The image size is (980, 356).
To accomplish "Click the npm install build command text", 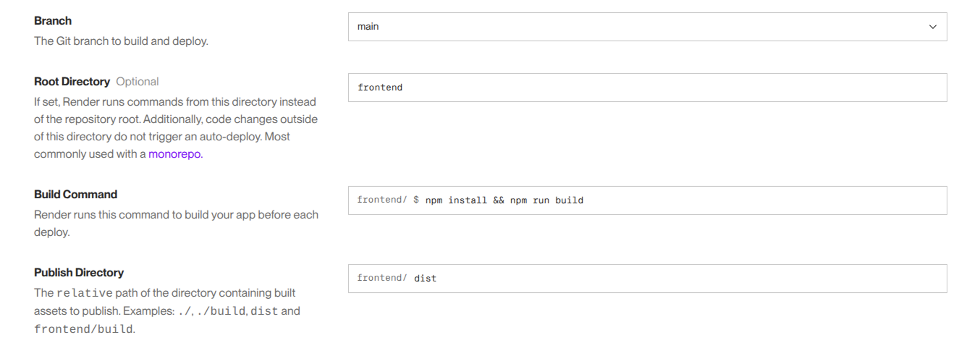I will [x=504, y=200].
